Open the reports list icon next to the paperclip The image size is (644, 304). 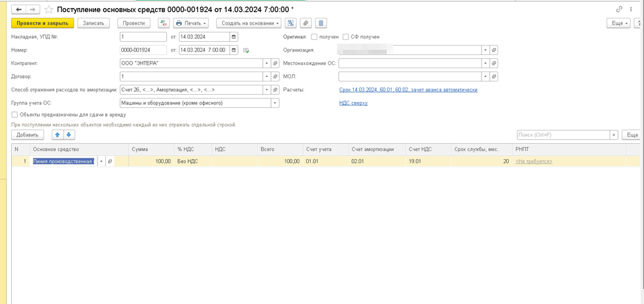pyautogui.click(x=321, y=23)
